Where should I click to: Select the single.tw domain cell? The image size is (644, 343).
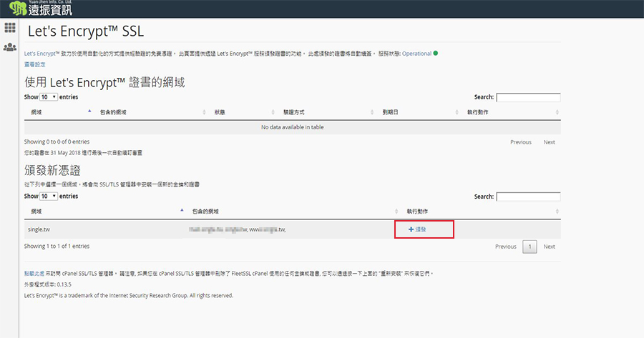click(x=39, y=229)
